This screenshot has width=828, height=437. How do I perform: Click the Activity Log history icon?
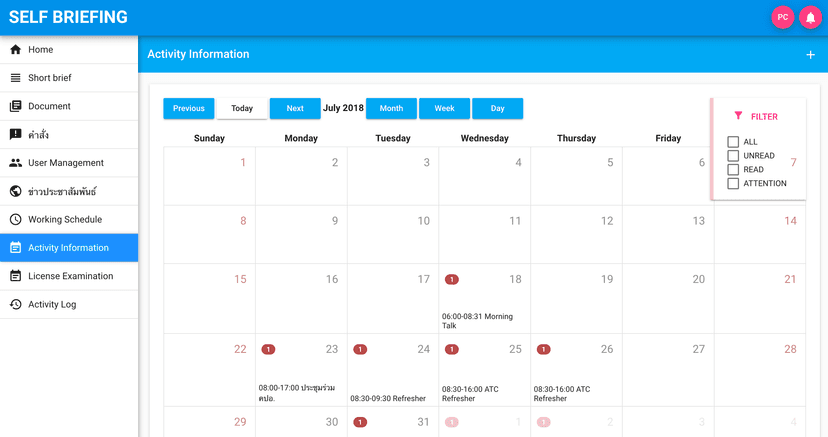click(x=15, y=304)
